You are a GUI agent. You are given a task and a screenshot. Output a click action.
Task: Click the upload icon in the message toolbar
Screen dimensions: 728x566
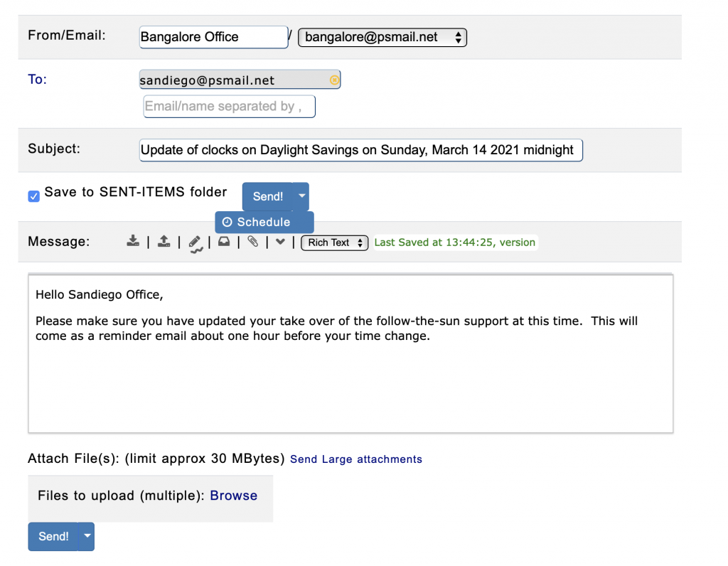pyautogui.click(x=164, y=242)
